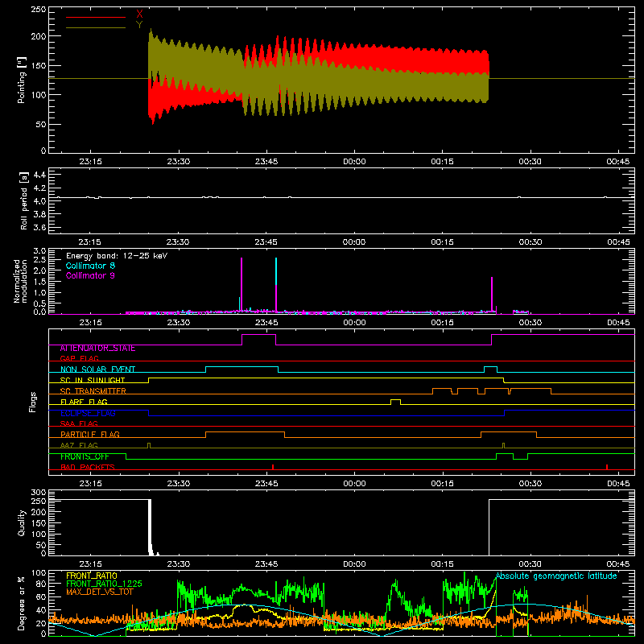This screenshot has width=644, height=644.
Task: Click the 250 tick on Pointing axis
Action: [39, 10]
